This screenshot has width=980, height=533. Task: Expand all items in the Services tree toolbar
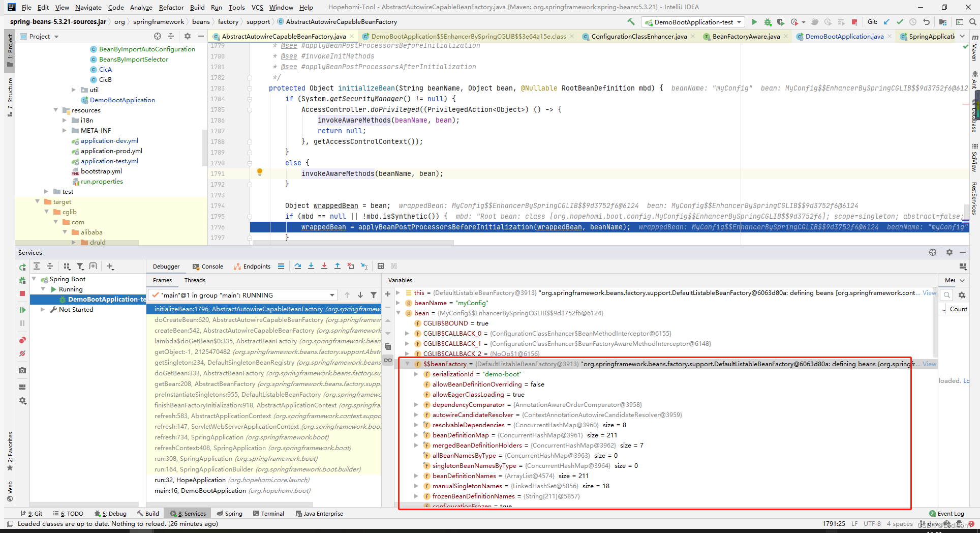pos(37,266)
